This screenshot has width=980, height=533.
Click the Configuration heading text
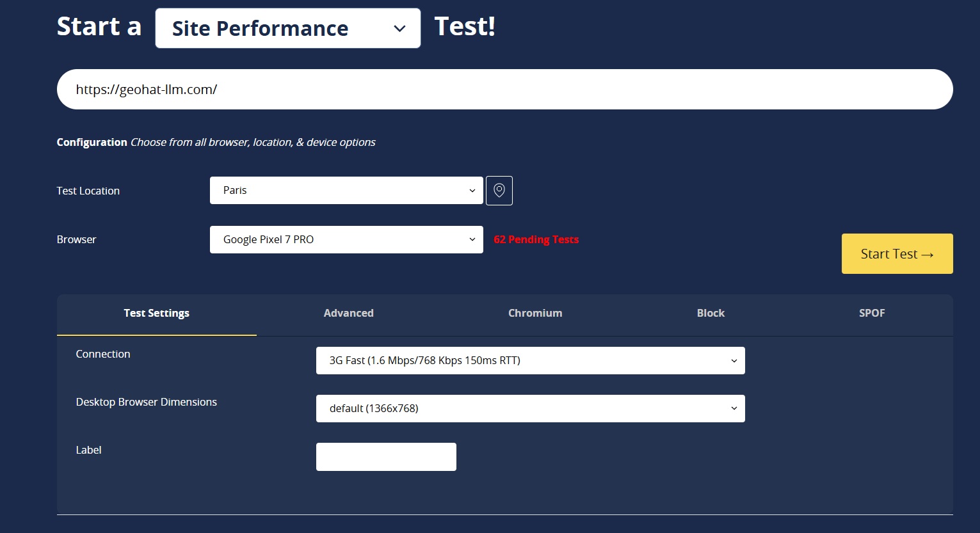[92, 143]
